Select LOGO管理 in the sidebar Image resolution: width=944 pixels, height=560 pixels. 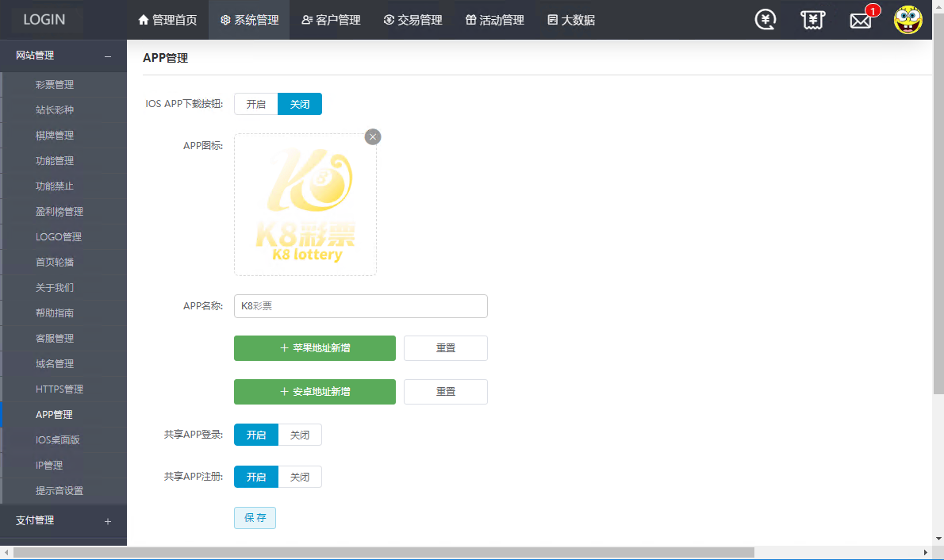(59, 237)
